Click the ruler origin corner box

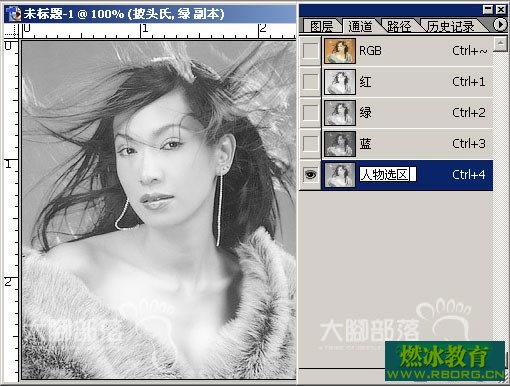tap(12, 31)
